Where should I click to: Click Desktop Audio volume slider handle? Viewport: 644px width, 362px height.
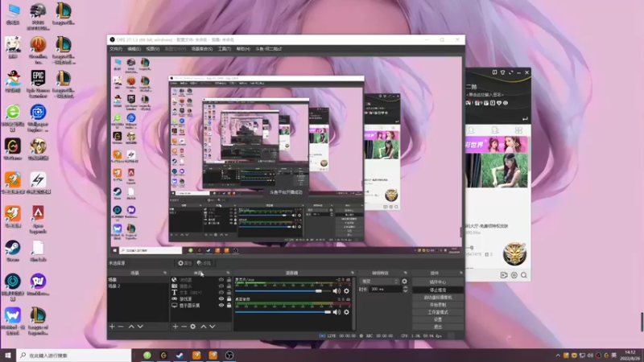(328, 312)
